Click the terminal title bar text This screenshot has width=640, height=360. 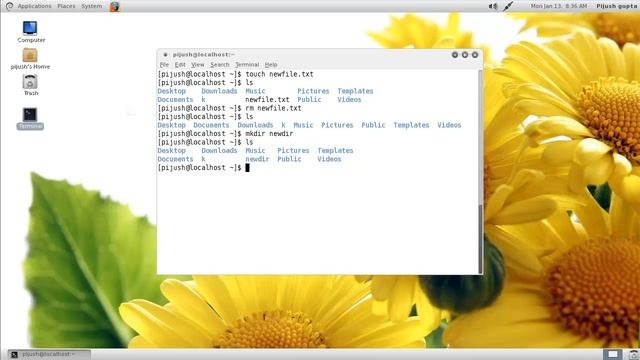(x=204, y=55)
